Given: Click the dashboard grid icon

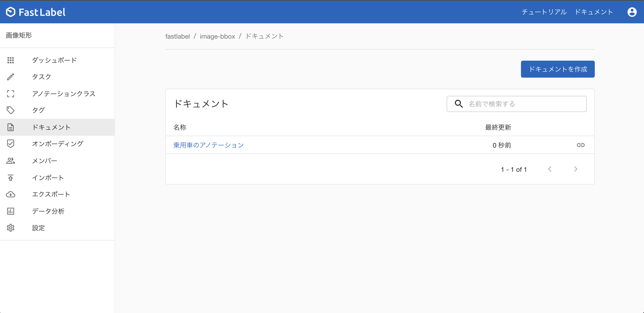Looking at the screenshot, I should (11, 60).
